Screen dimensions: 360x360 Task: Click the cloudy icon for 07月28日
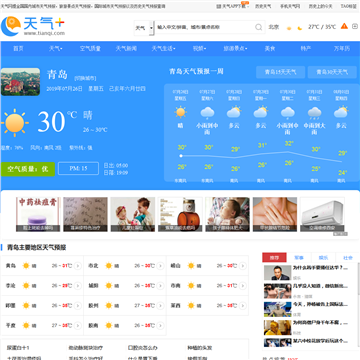tap(234, 112)
